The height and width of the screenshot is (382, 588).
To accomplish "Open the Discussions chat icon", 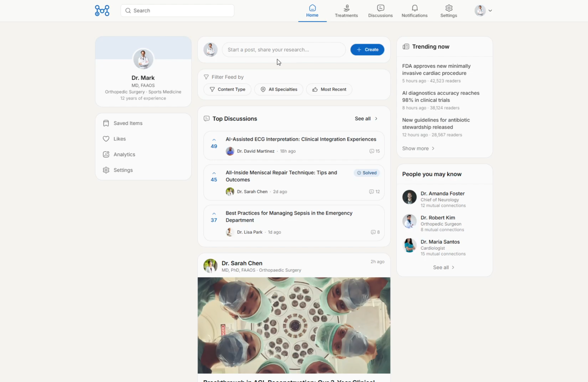I will coord(380,8).
